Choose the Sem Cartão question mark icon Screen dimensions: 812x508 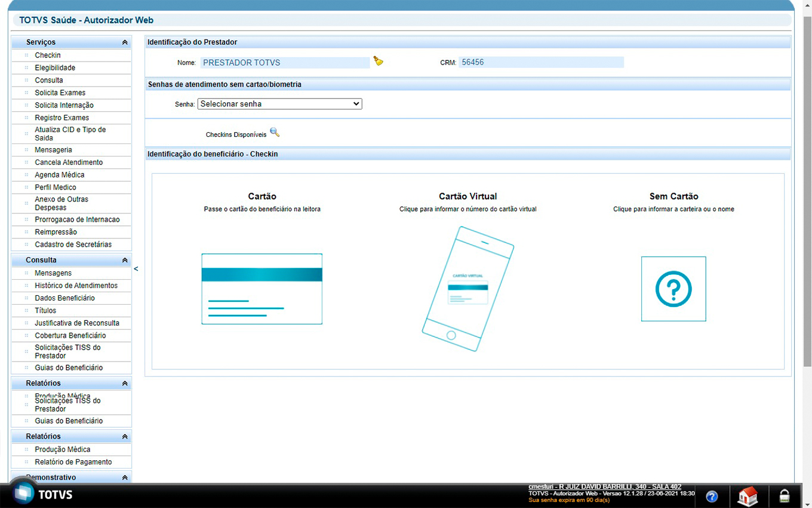click(673, 289)
